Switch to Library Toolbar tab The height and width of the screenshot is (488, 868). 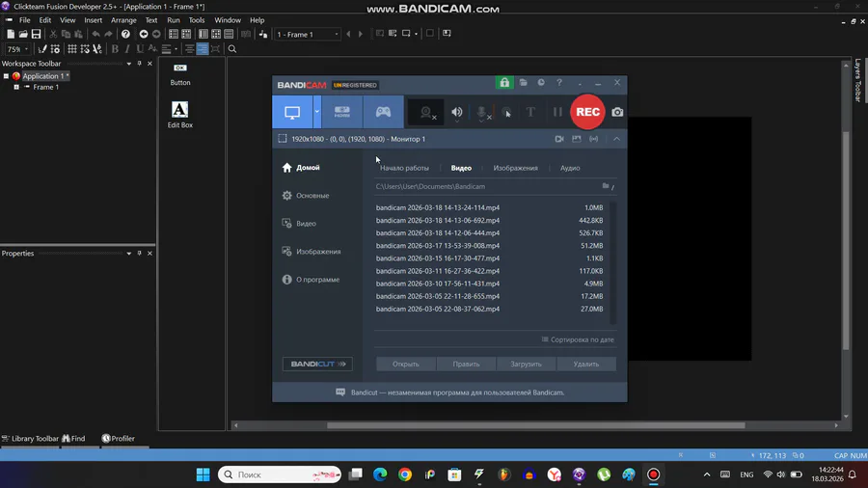point(30,438)
